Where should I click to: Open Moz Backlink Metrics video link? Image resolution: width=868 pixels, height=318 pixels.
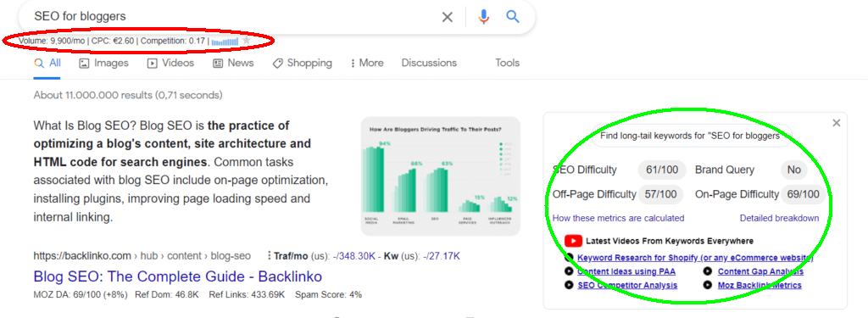pos(759,285)
